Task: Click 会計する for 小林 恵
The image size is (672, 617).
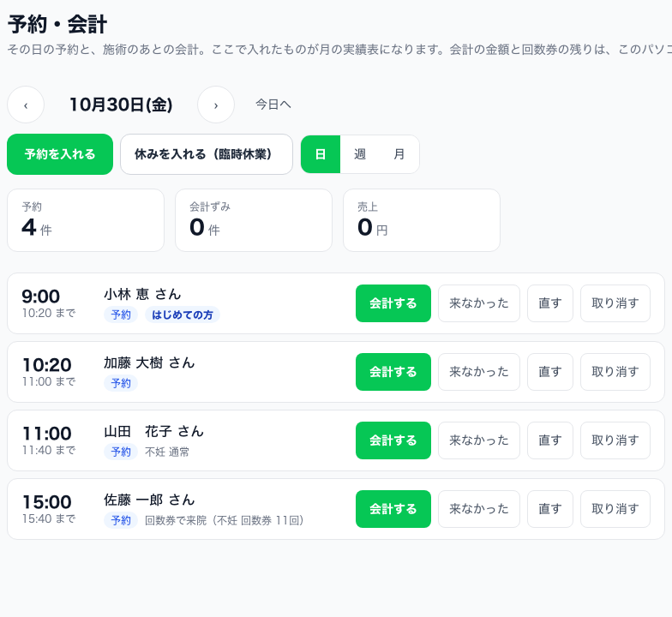Action: click(x=393, y=303)
